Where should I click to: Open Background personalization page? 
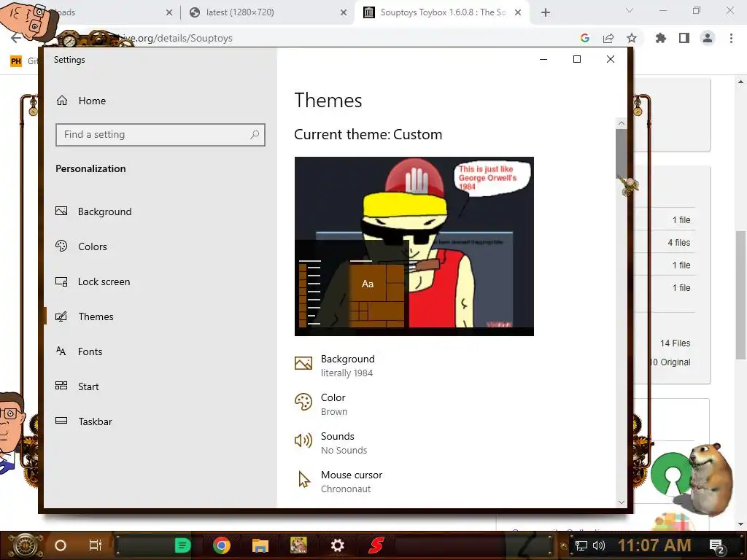[93, 211]
